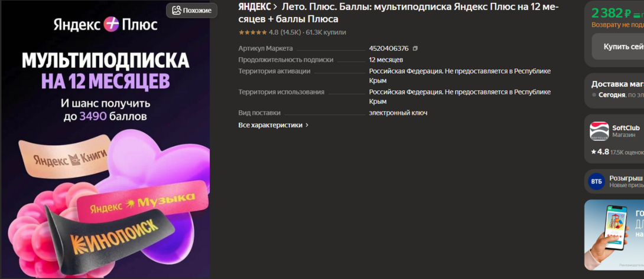Image resolution: width=644 pixels, height=279 pixels.
Task: Click the chevron beside Все характеристики
Action: click(307, 125)
